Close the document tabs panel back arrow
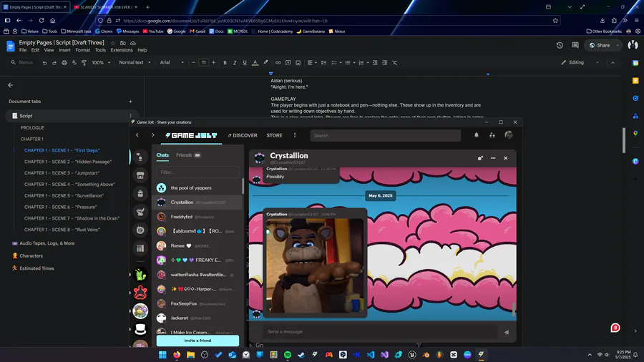 (x=11, y=85)
